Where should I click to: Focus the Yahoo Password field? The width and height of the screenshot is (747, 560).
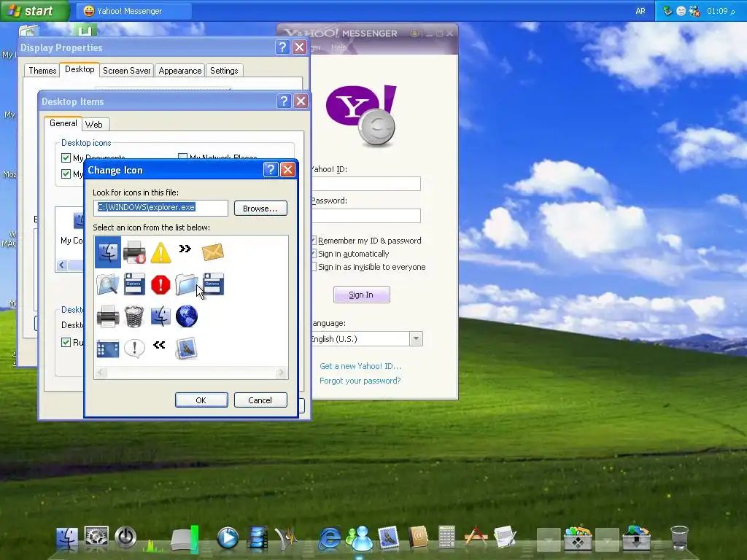(x=366, y=216)
